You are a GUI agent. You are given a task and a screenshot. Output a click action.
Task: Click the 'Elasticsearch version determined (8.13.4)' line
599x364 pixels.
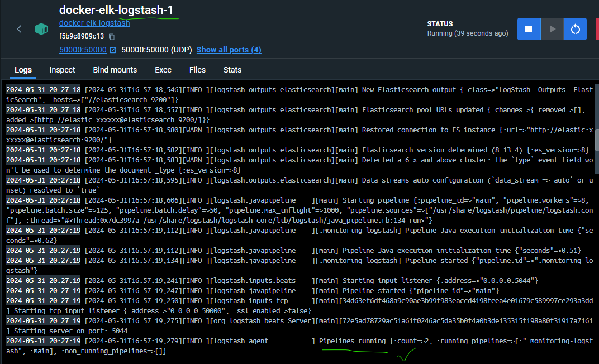[x=298, y=150]
